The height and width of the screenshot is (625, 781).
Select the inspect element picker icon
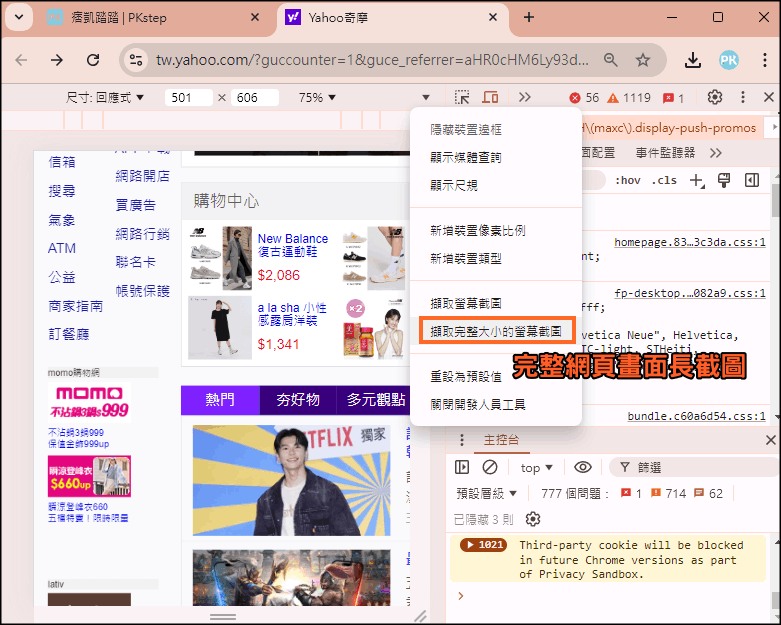coord(462,97)
